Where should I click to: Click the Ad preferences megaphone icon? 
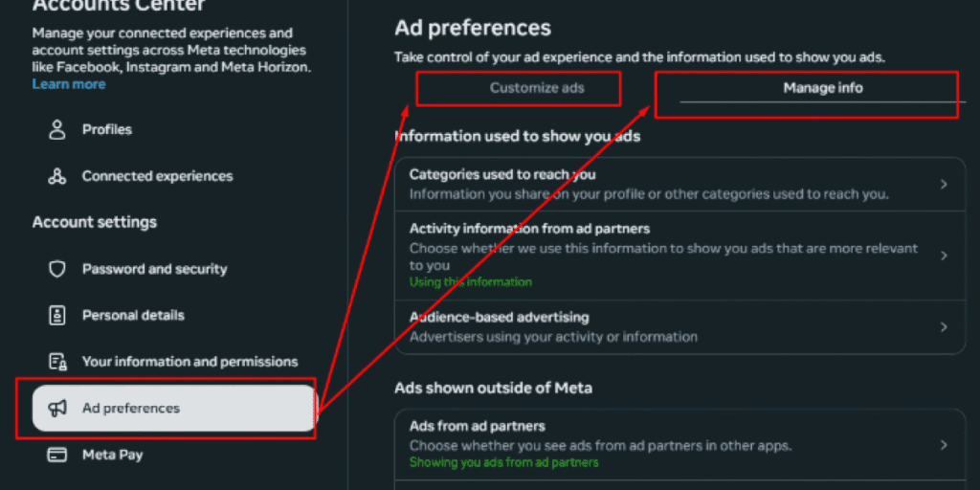[57, 408]
